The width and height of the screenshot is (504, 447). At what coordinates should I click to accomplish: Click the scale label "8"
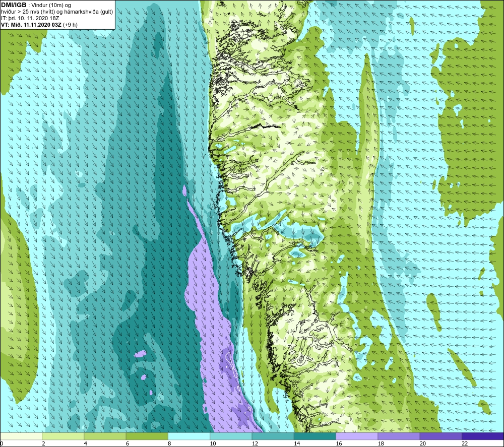tap(169, 443)
